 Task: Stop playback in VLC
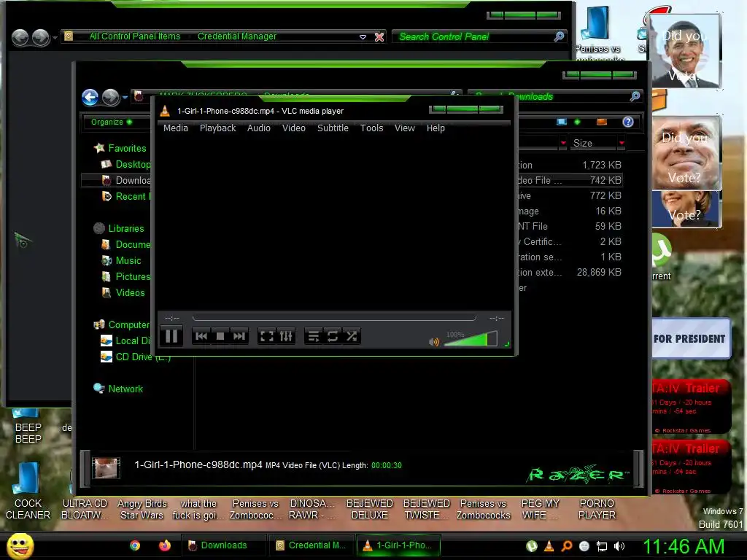(220, 336)
